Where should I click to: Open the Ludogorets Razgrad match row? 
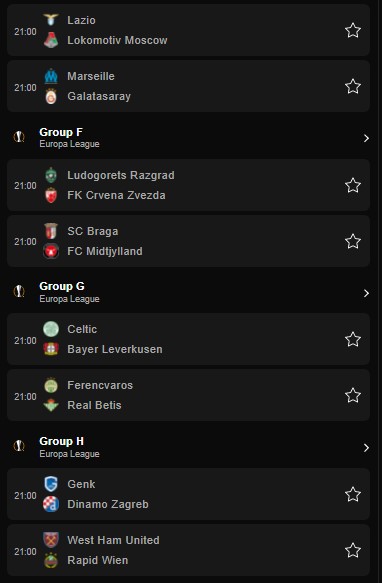[x=188, y=185]
